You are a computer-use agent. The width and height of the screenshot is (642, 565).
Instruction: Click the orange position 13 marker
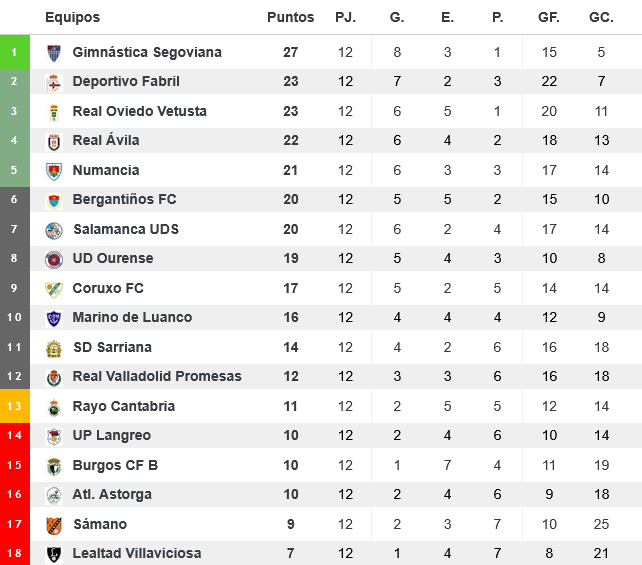(14, 406)
